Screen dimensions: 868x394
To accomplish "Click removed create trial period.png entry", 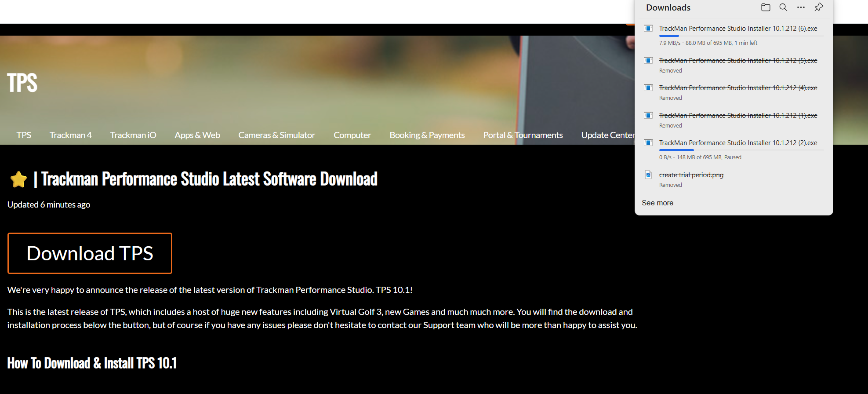I will point(691,175).
